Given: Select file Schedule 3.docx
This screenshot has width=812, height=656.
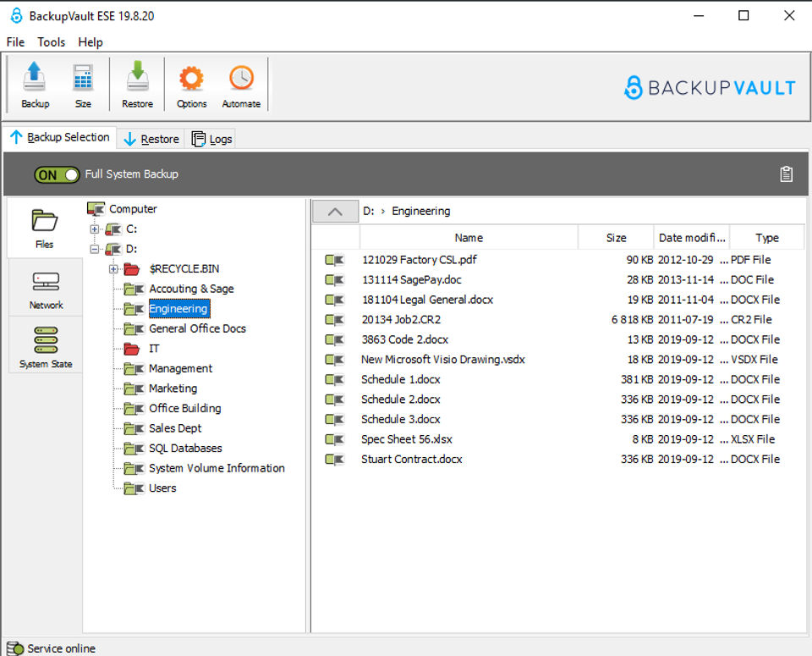Looking at the screenshot, I should 401,419.
